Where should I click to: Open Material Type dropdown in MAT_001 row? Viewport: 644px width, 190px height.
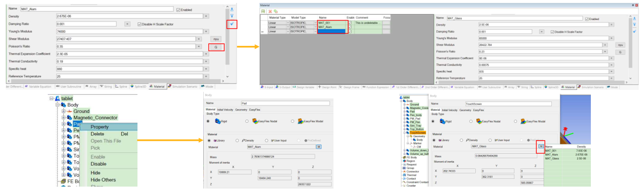(x=288, y=22)
